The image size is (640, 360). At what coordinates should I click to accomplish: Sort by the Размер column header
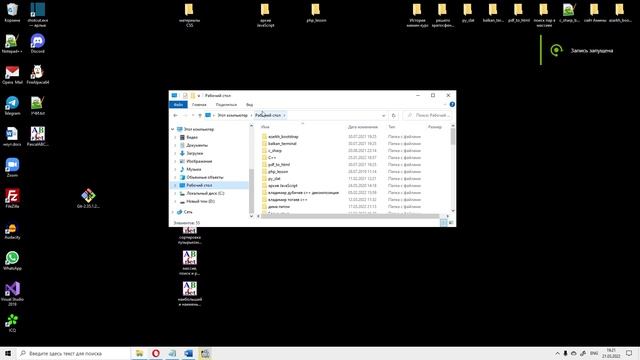[x=435, y=127]
